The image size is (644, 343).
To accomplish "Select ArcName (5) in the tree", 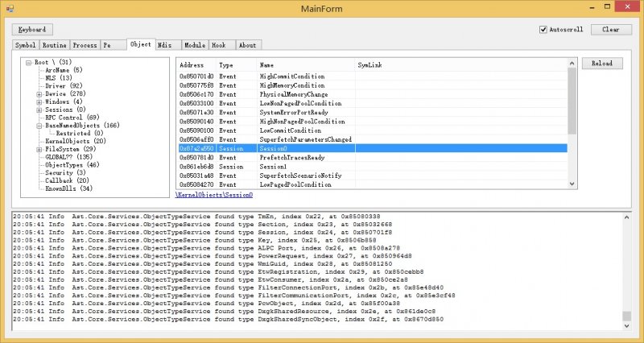I will (64, 70).
